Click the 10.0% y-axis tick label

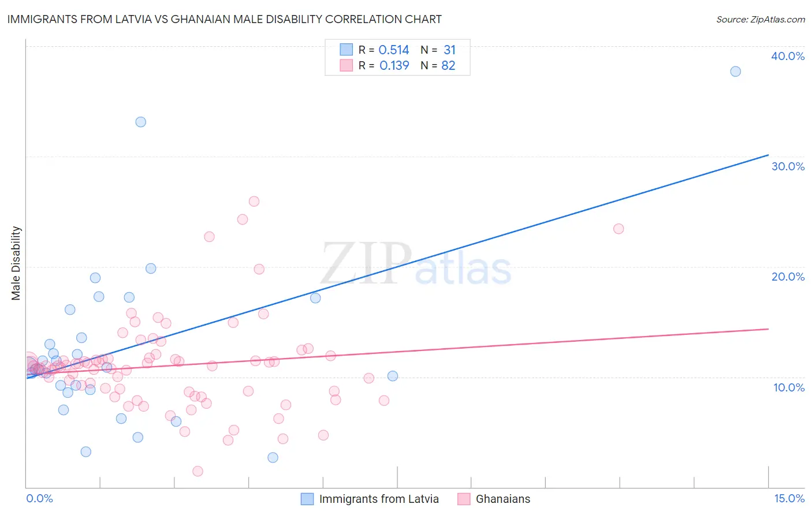click(789, 387)
